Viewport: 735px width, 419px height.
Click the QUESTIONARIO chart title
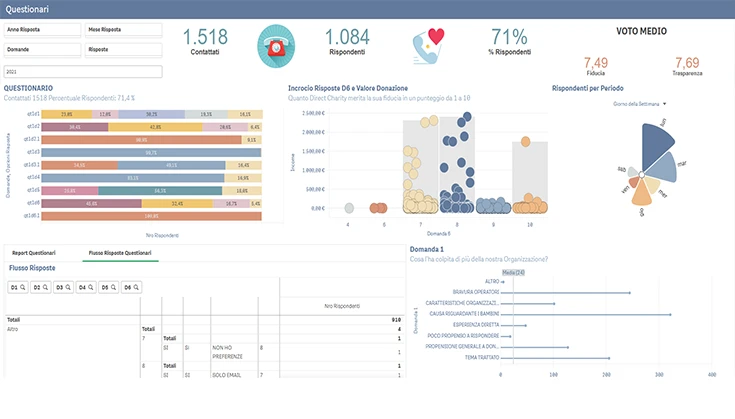(x=28, y=88)
